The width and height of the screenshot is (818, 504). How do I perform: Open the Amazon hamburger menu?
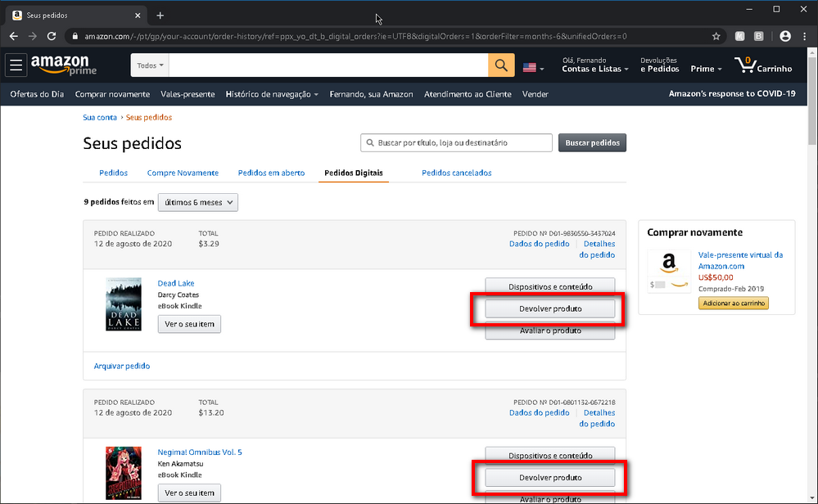point(16,65)
